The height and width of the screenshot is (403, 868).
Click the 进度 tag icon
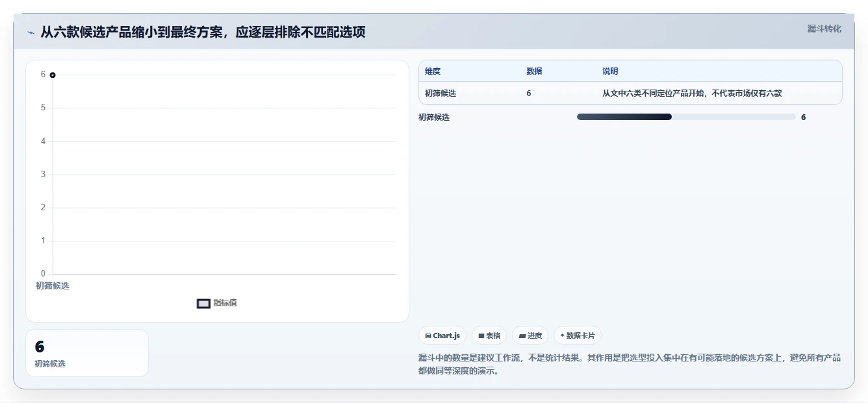[x=522, y=336]
